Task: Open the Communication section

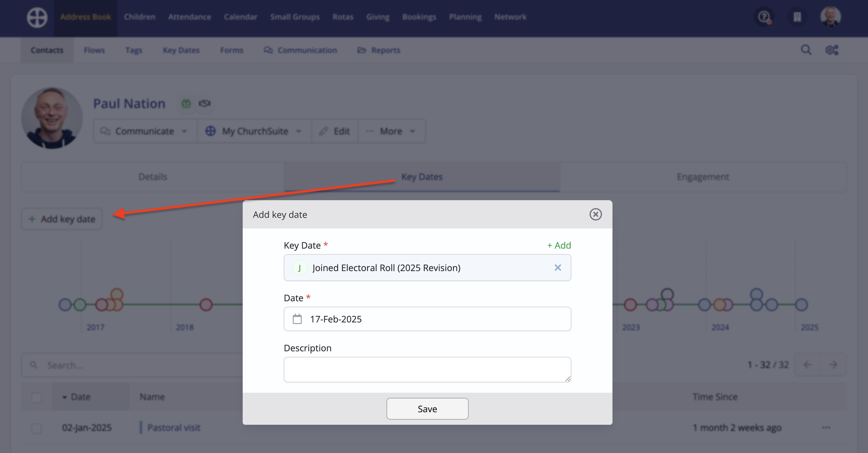Action: [300, 50]
